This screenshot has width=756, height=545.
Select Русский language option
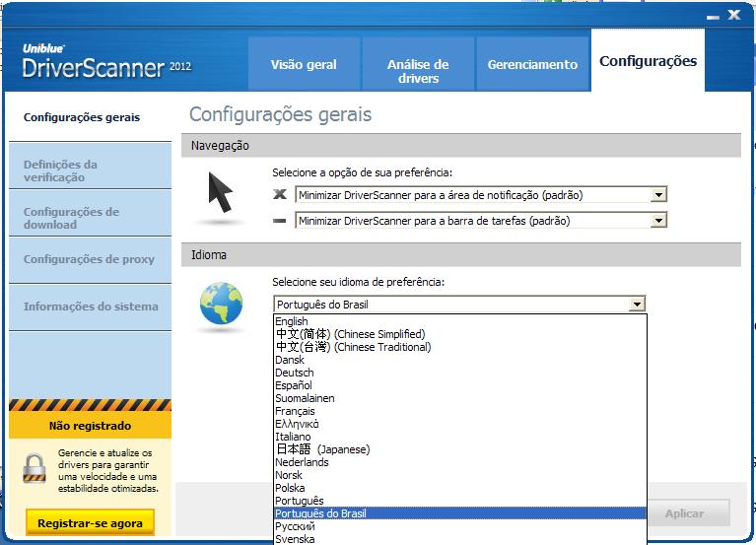click(460, 526)
